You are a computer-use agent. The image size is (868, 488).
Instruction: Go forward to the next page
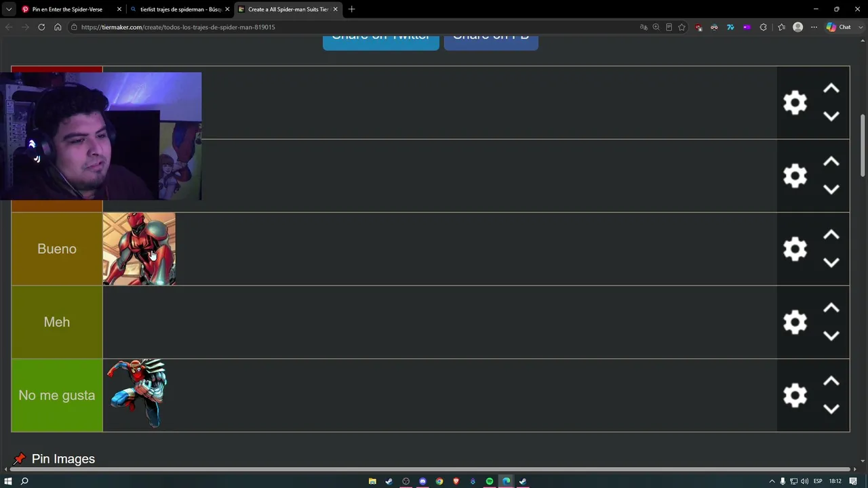(25, 27)
